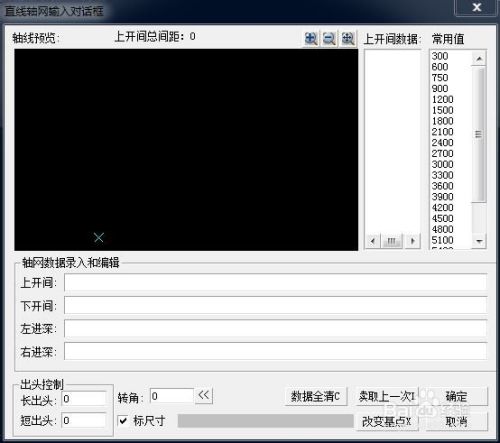Close the 直线轴网输入对话框 dialog
This screenshot has width=500, height=443.
pos(477,7)
